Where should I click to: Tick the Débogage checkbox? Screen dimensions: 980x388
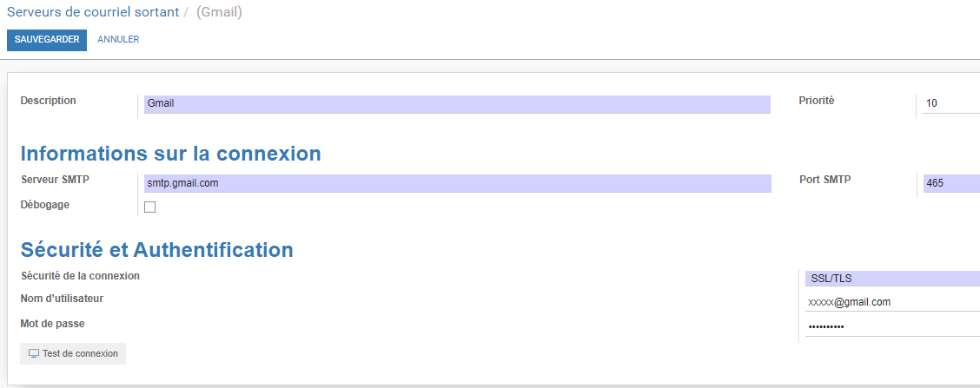pyautogui.click(x=150, y=207)
